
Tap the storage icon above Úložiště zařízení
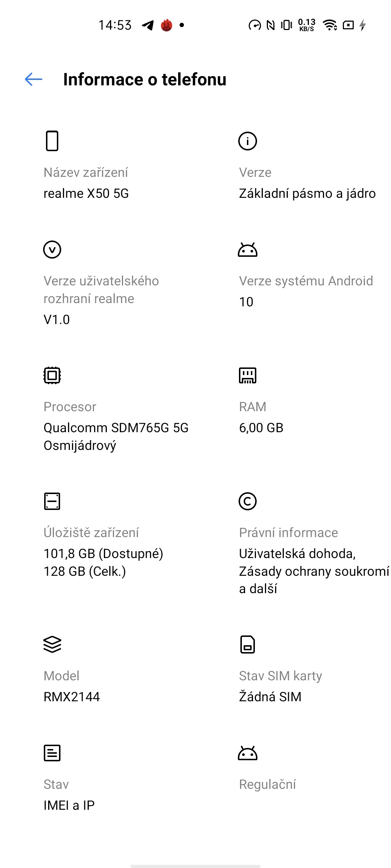click(52, 501)
